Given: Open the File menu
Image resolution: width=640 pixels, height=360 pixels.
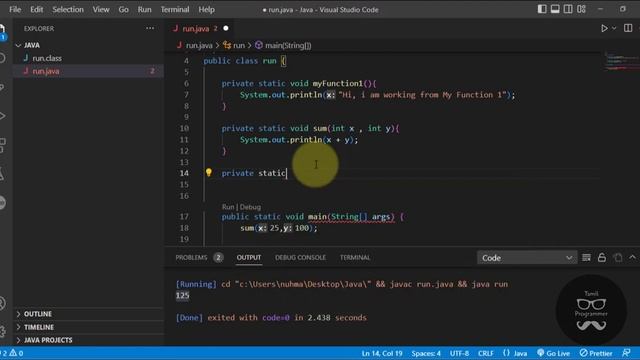Looking at the screenshot, I should pyautogui.click(x=15, y=9).
